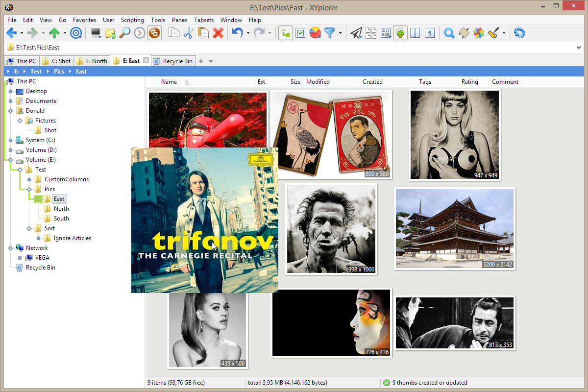Click the Drives monitor icon in toolbar
Image resolution: width=588 pixels, height=392 pixels.
coord(96,33)
